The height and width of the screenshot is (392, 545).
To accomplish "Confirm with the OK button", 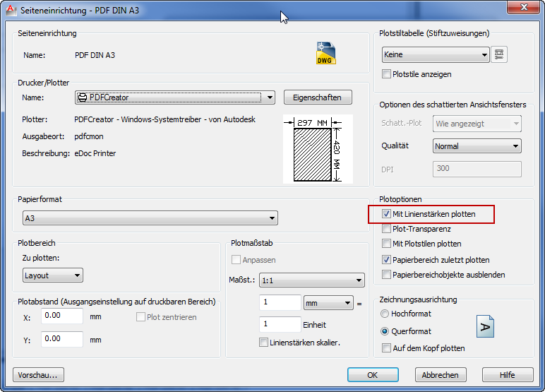I will coord(373,375).
